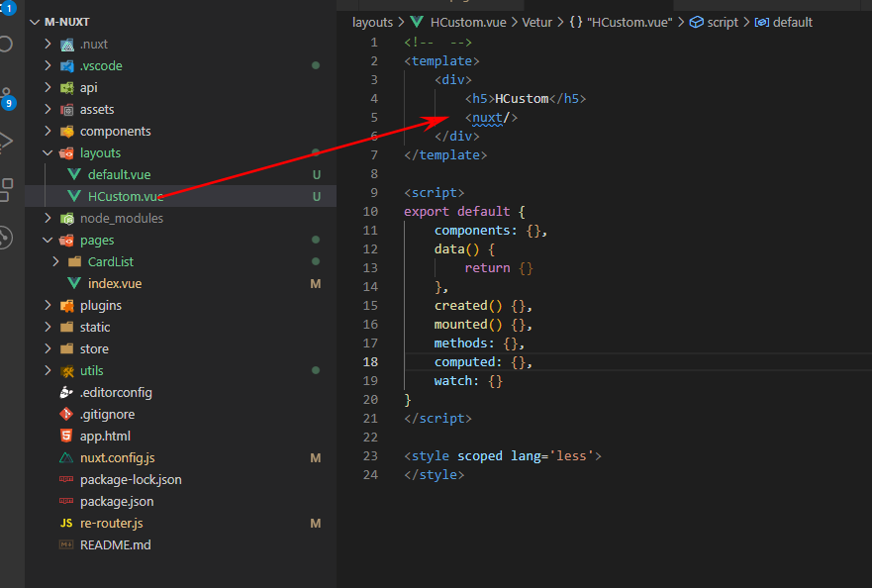
Task: Open index.vue under pages
Action: point(115,284)
